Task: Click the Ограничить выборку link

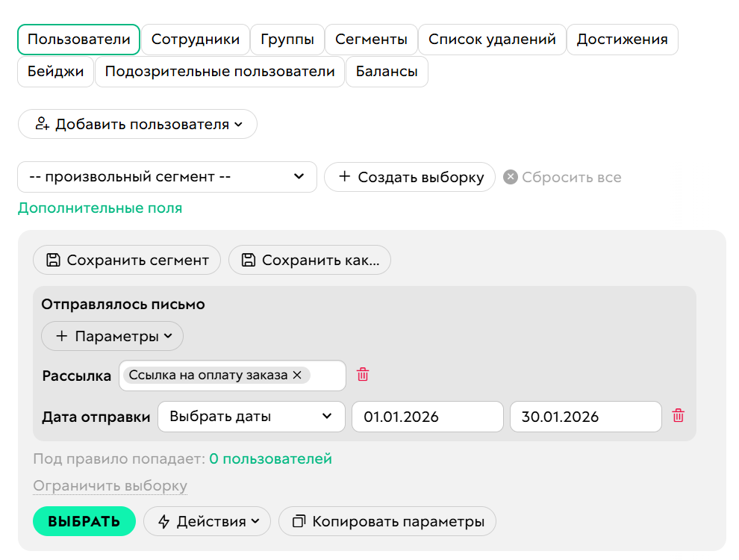Action: (x=110, y=485)
